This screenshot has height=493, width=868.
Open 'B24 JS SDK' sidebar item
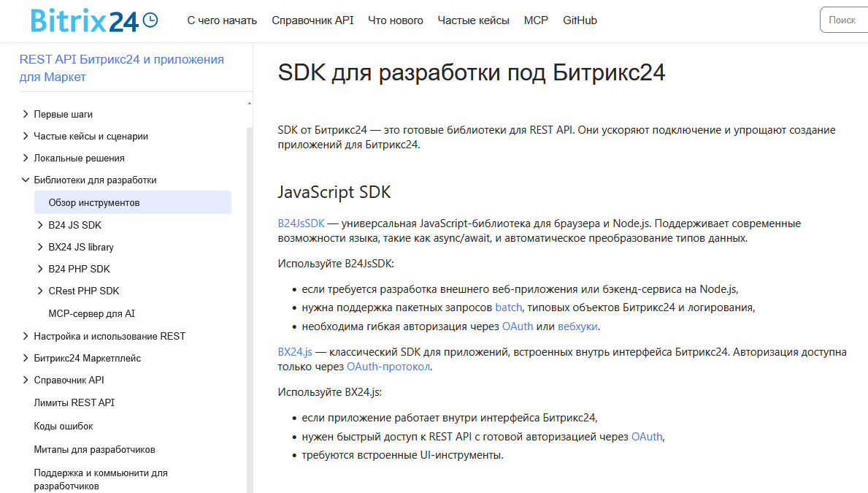(74, 225)
